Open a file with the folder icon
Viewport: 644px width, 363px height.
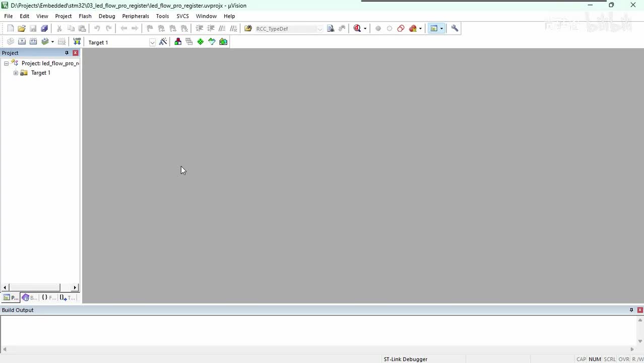(22, 29)
